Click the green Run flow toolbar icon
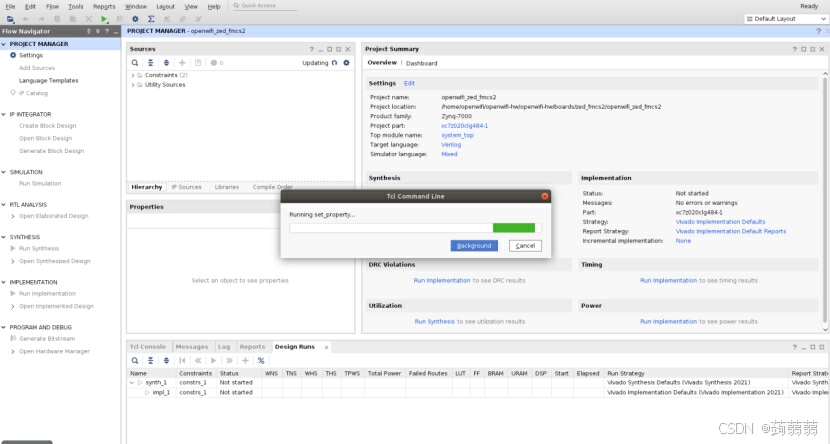This screenshot has height=444, width=830. (x=104, y=19)
